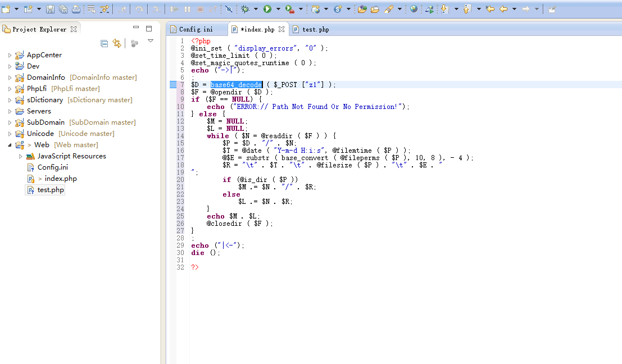Click the Open Web Browser globe icon
Viewport: 622px width, 364px height.
(x=414, y=9)
